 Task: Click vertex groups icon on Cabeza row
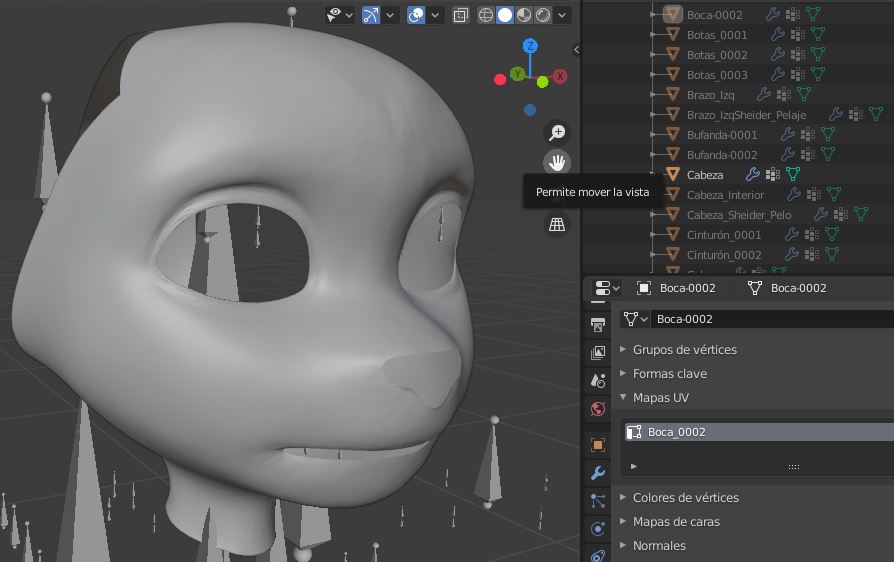point(773,174)
